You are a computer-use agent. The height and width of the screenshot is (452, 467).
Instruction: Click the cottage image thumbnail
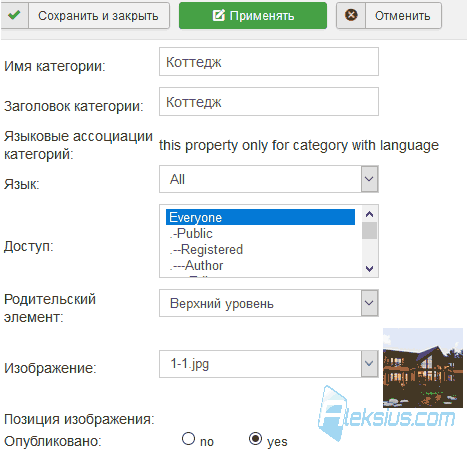tap(423, 368)
